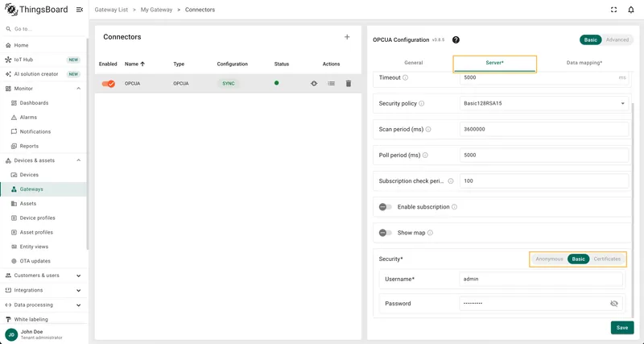
Task: Click the ThingsBoard logo icon
Action: [11, 10]
